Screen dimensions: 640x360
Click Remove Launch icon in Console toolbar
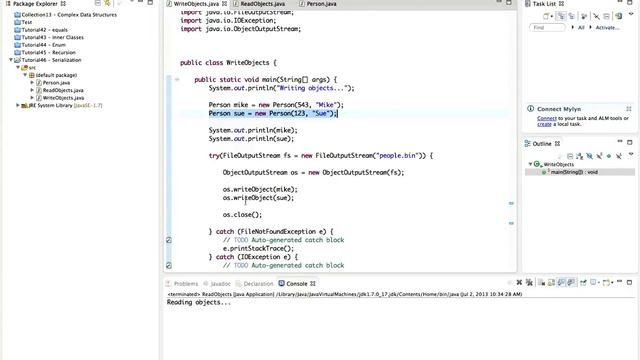[x=519, y=282]
